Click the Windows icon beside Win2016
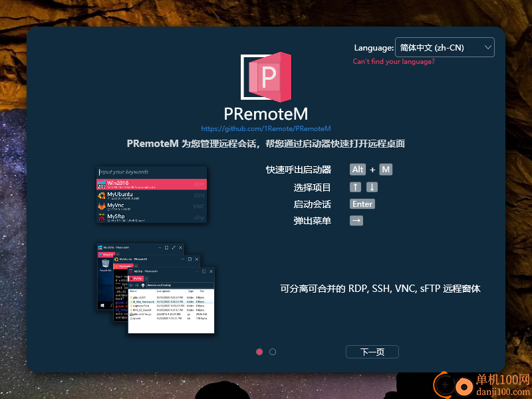This screenshot has width=532, height=399. click(x=102, y=184)
